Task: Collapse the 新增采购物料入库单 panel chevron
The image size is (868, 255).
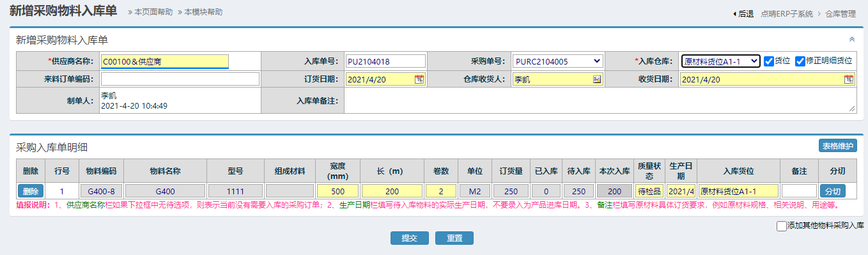Action: 851,39
